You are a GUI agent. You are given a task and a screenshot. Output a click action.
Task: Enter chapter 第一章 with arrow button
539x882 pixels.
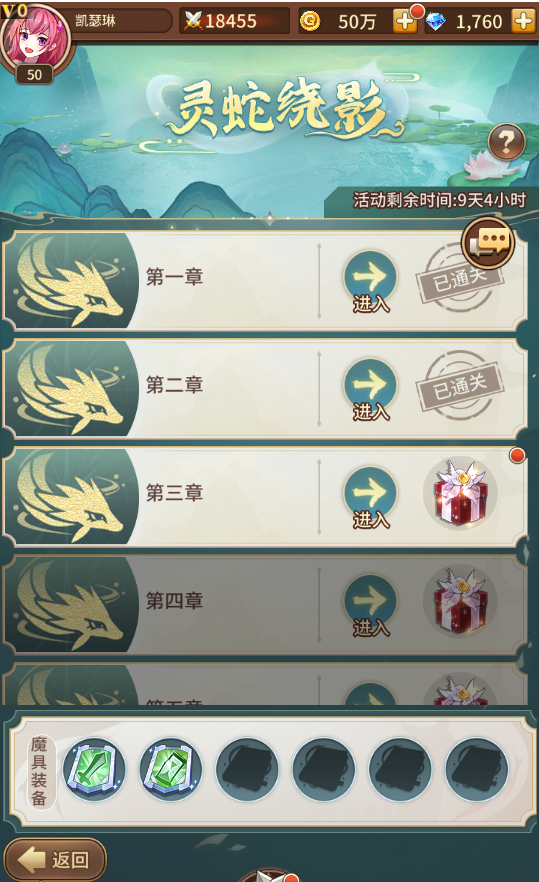click(370, 281)
